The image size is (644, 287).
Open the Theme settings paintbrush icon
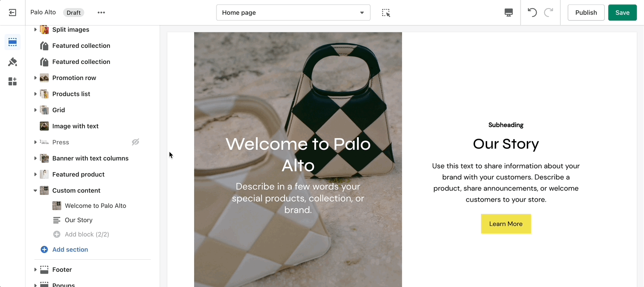coord(13,62)
